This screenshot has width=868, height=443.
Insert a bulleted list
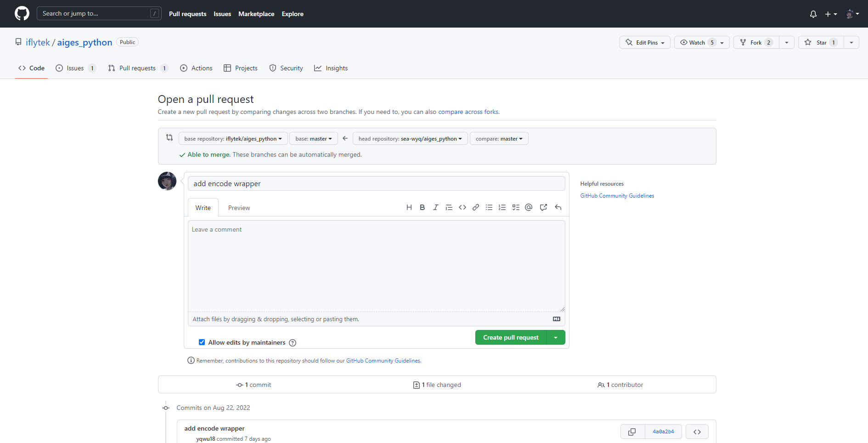point(489,207)
